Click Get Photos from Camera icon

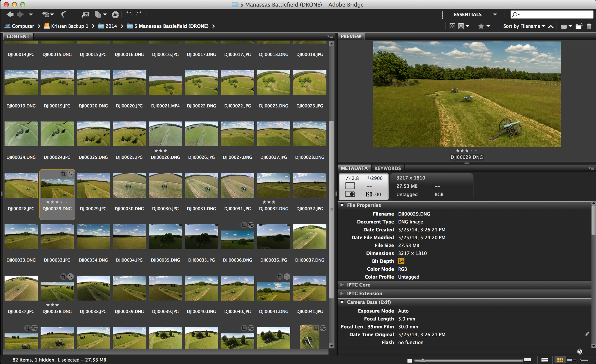(x=85, y=15)
